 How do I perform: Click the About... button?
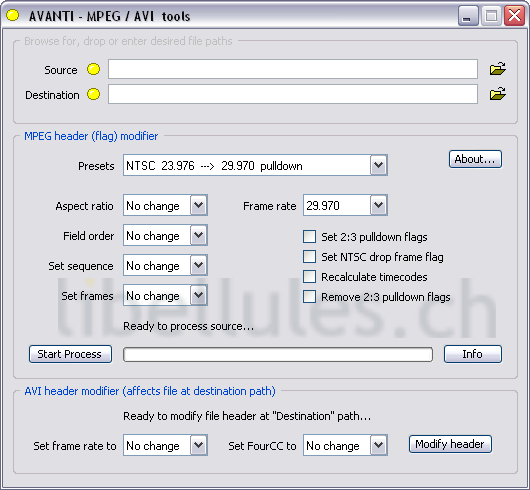tap(475, 159)
